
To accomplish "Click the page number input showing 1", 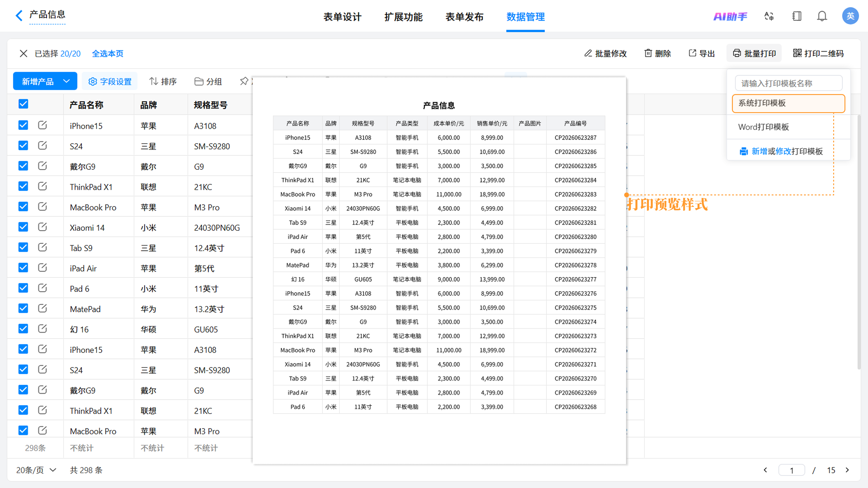I will tap(792, 470).
